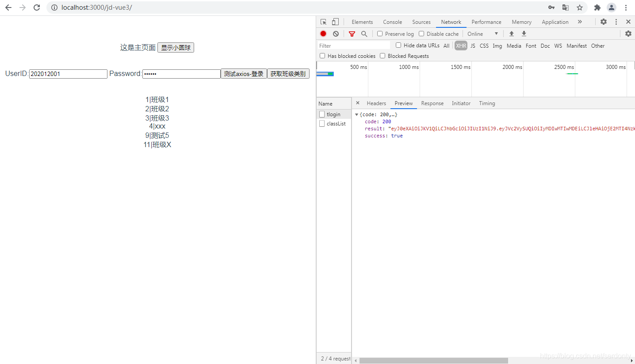The height and width of the screenshot is (364, 635).
Task: Bookmark this page with star icon
Action: coord(580,8)
